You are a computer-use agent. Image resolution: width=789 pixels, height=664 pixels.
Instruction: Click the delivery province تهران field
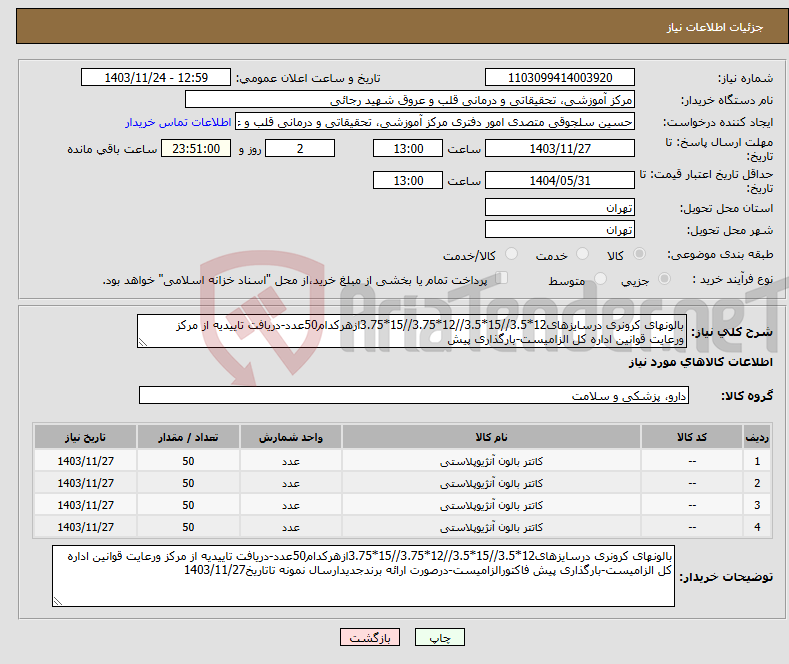pos(560,207)
